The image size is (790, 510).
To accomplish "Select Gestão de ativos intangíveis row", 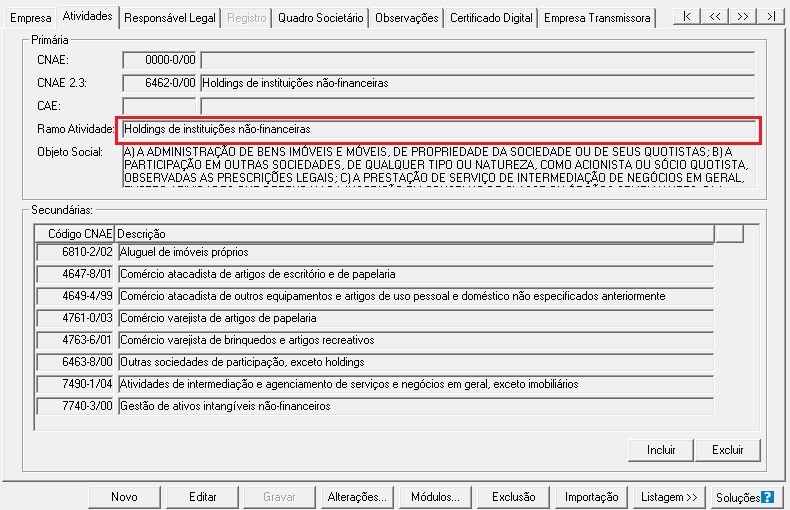I will [416, 406].
